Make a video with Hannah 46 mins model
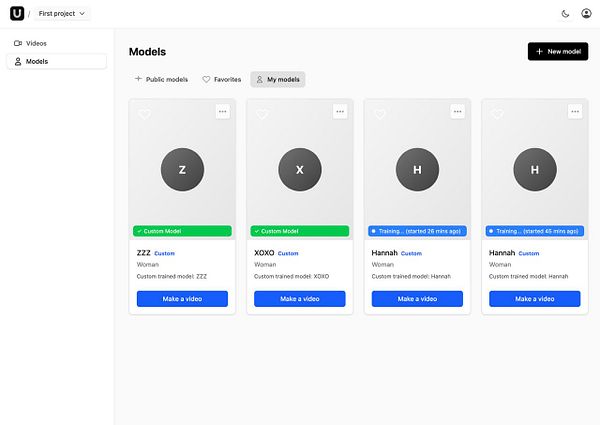Viewport: 600px width, 425px height. coord(535,299)
